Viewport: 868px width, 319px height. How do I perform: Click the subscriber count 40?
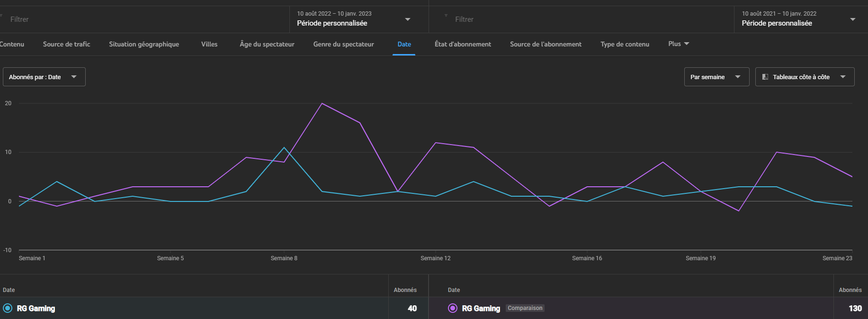click(x=412, y=309)
